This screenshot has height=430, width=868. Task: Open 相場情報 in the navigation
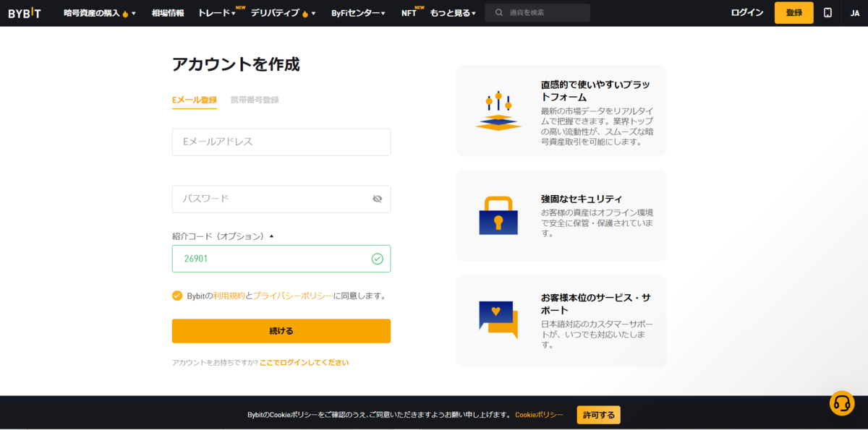click(x=168, y=13)
